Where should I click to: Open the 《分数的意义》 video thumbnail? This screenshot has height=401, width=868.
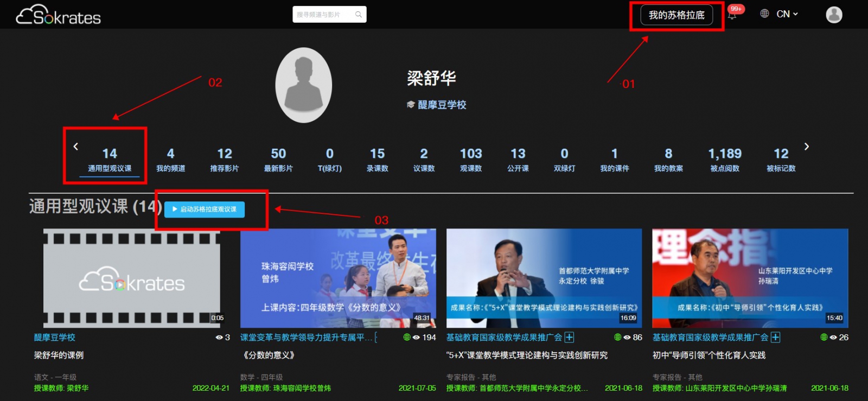pos(337,278)
